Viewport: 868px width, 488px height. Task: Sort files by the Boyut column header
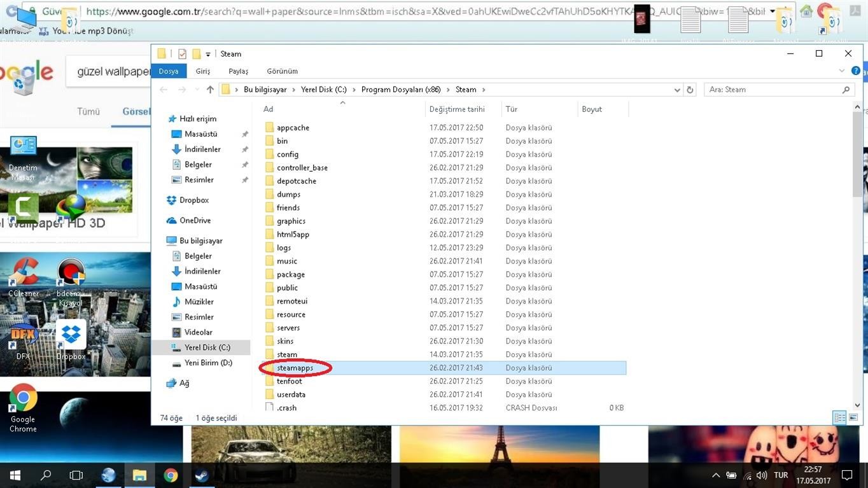pos(603,109)
